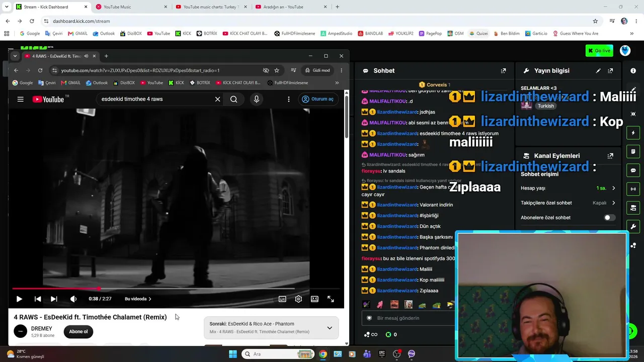Toggle the chat bubble sidebar panel

[633, 170]
